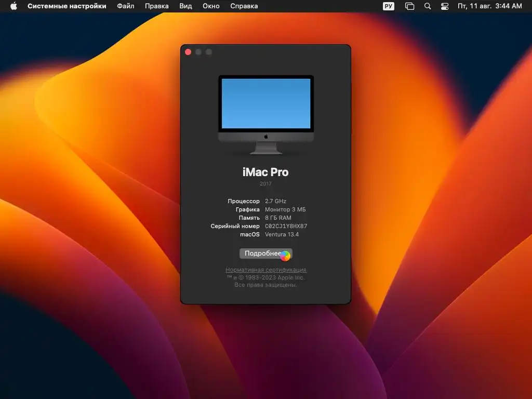Open the Stage Manager windows icon
The width and height of the screenshot is (532, 399).
tap(409, 6)
